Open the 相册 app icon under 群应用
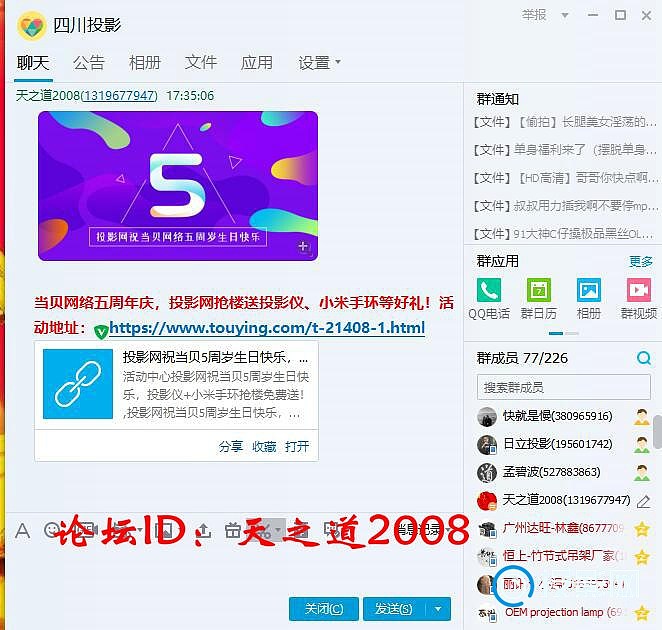662x630 pixels. point(589,290)
